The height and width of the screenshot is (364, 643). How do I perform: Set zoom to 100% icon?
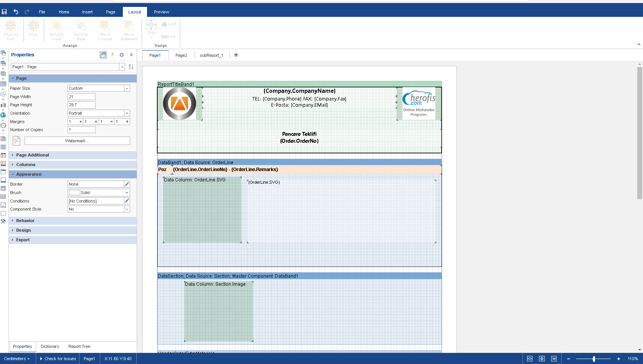554,359
